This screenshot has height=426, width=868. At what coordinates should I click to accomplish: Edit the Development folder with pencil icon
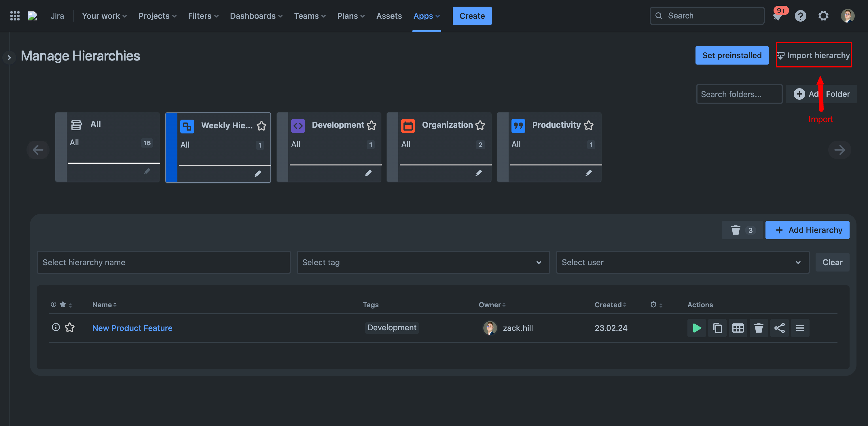click(x=368, y=173)
